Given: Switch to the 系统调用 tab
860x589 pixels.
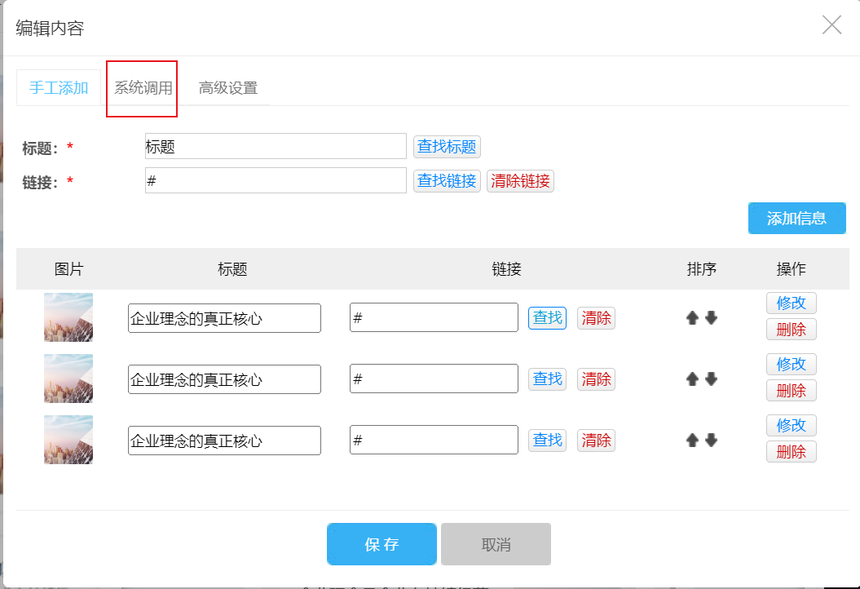Looking at the screenshot, I should click(x=143, y=88).
